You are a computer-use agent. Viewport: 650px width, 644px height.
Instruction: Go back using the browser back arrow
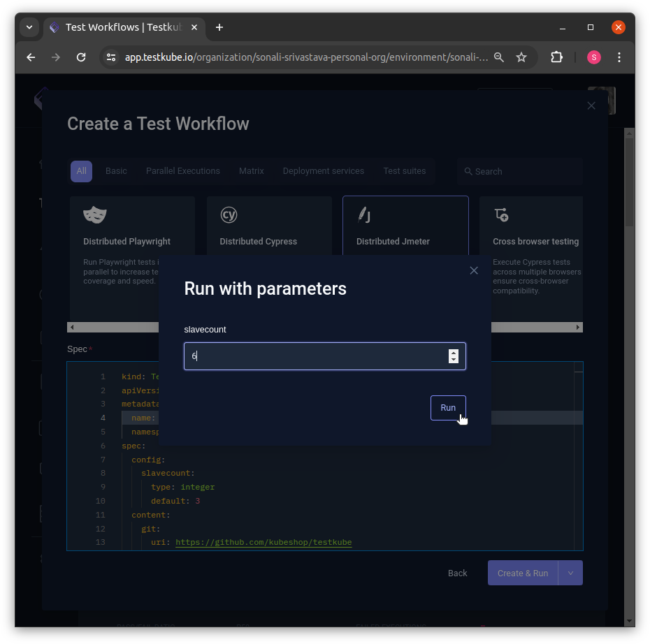point(31,57)
